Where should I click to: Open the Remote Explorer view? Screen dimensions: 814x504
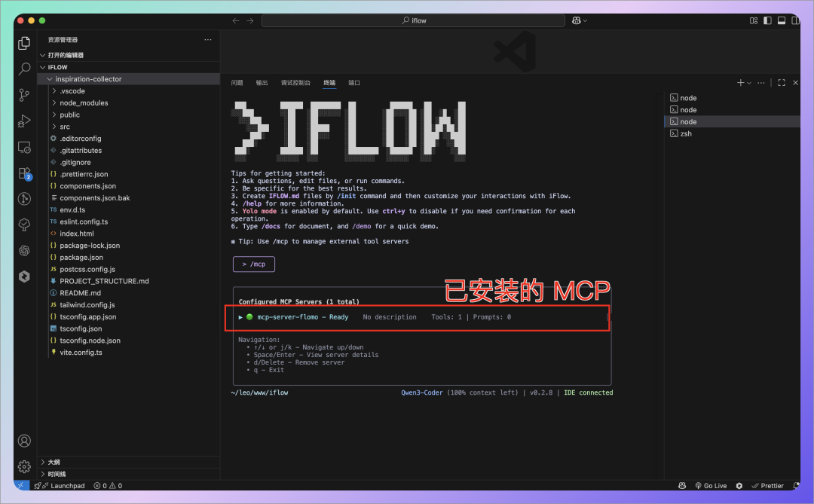(24, 148)
